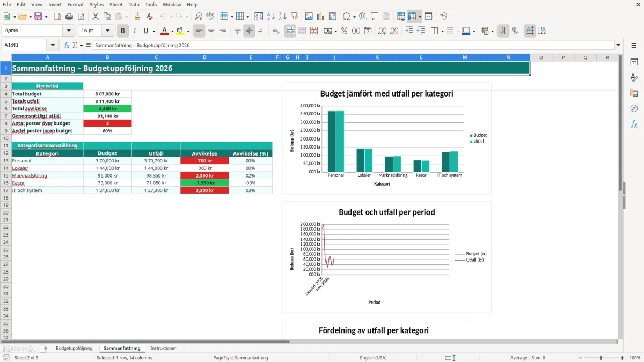Image resolution: width=644 pixels, height=362 pixels.
Task: Expand the formula bar
Action: [x=619, y=46]
